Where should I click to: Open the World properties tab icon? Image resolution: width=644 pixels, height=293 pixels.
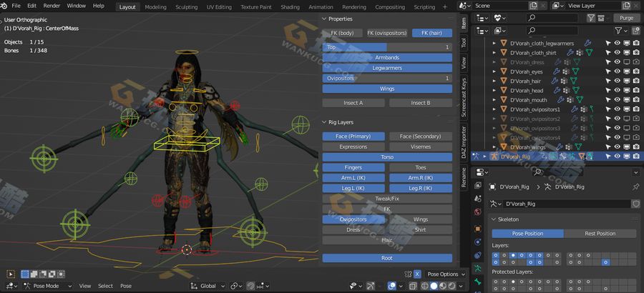[x=478, y=212]
